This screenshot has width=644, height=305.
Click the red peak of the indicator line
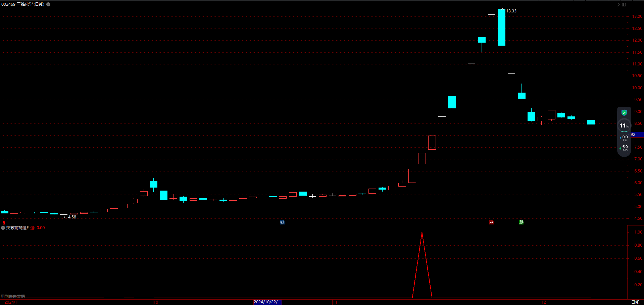click(422, 233)
